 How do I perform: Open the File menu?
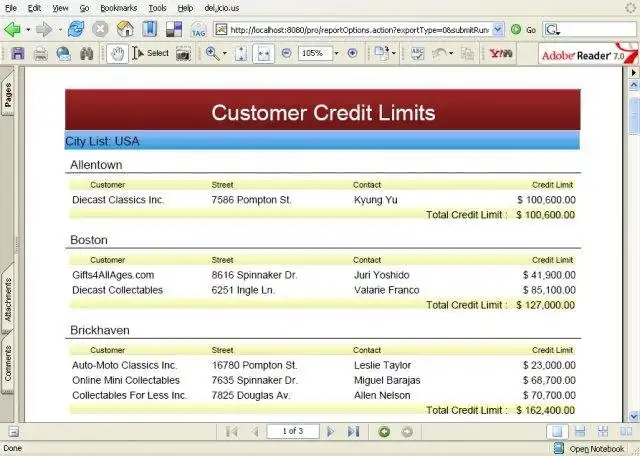(11, 8)
